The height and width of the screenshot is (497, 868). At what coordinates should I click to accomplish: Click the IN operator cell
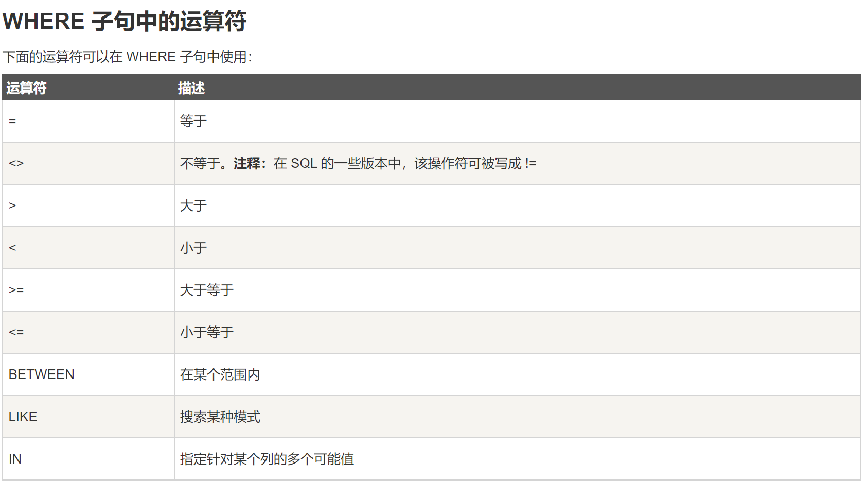click(x=15, y=459)
